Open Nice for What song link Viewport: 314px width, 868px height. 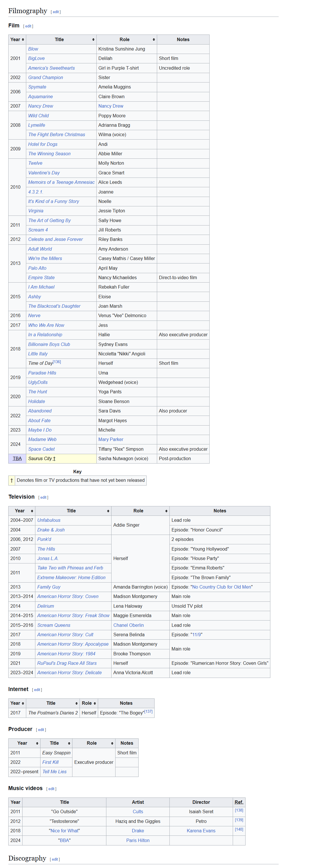64,831
